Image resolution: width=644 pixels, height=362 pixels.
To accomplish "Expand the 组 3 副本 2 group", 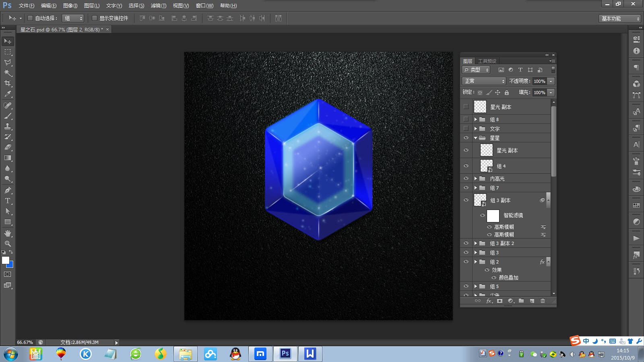I will click(476, 243).
